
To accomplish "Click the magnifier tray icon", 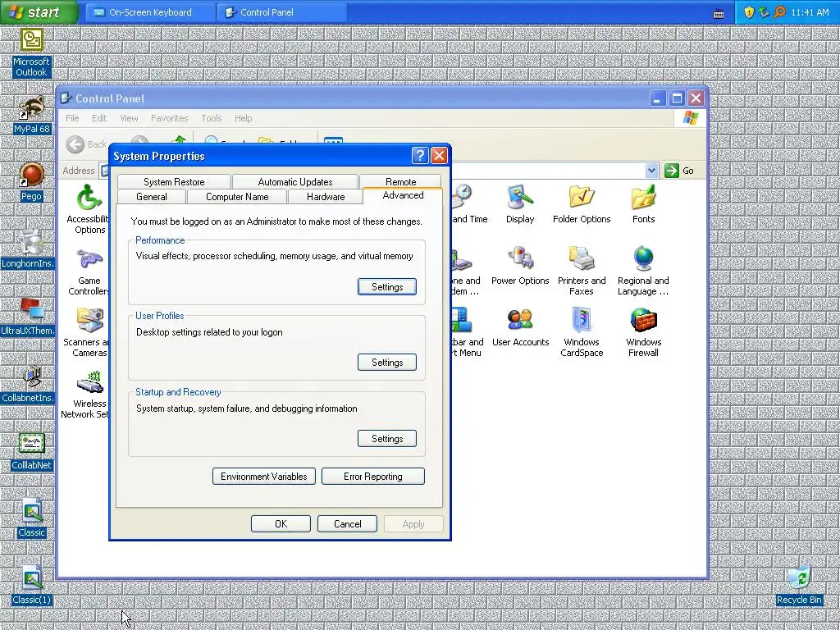I will click(x=779, y=11).
